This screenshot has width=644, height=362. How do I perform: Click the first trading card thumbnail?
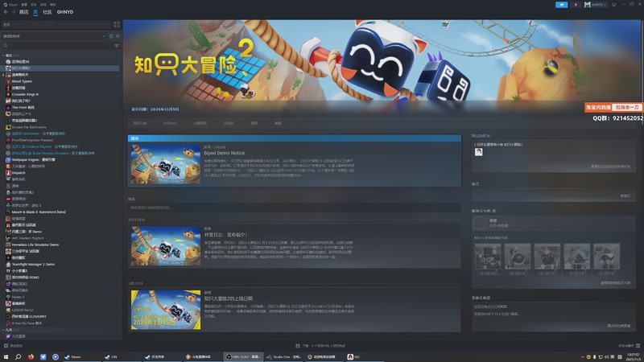[x=488, y=258]
